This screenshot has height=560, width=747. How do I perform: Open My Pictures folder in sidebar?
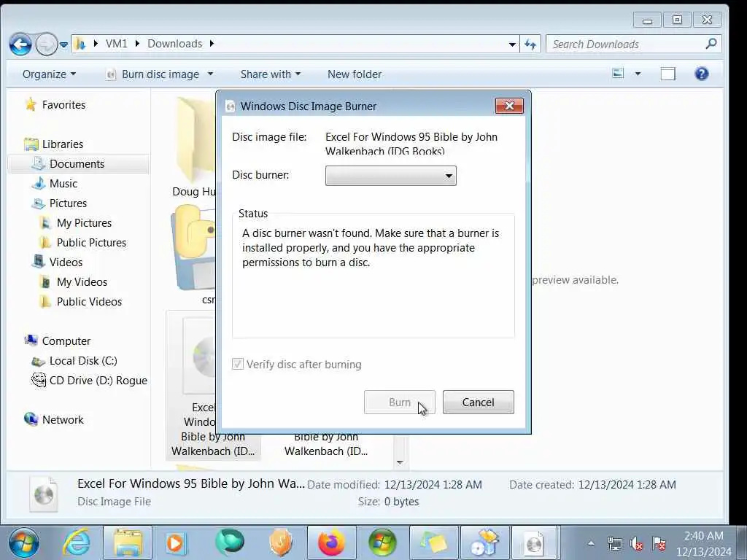tap(75, 223)
